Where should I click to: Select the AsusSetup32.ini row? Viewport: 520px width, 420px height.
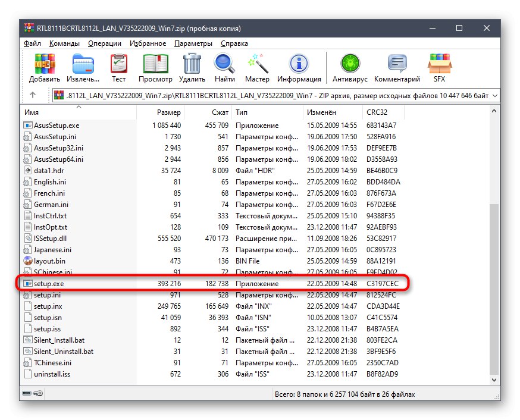click(x=212, y=148)
